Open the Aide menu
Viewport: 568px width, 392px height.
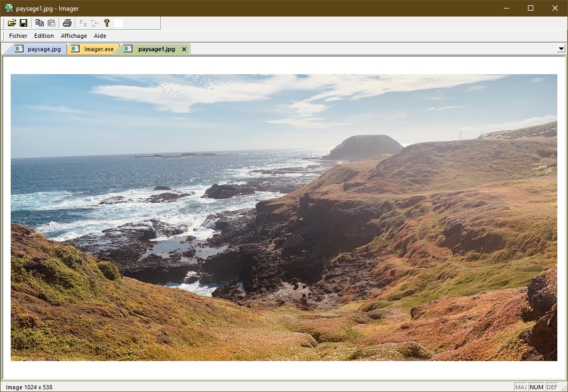point(100,36)
